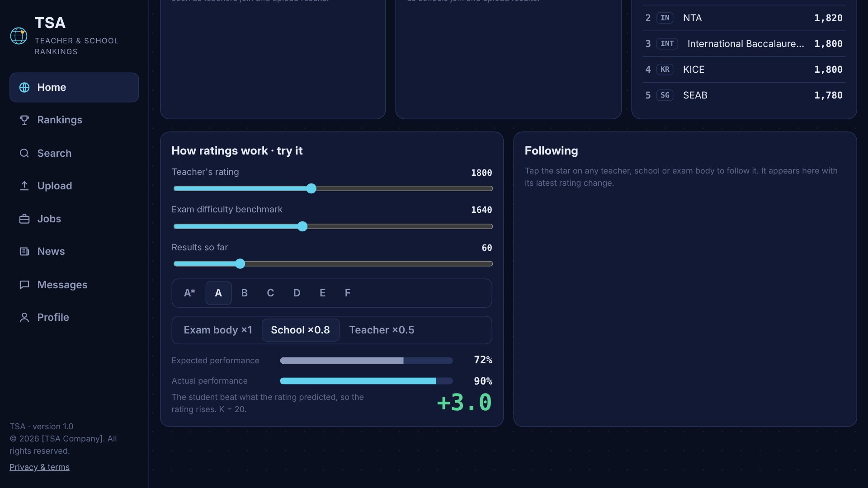
Task: Select grade A* in the simulator
Action: point(189,293)
